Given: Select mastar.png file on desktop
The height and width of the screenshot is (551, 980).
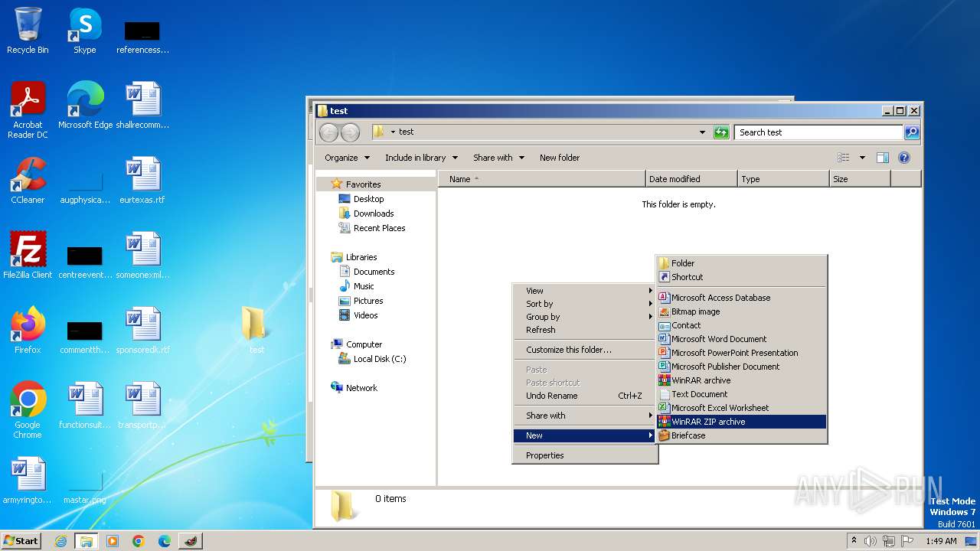Looking at the screenshot, I should click(84, 486).
